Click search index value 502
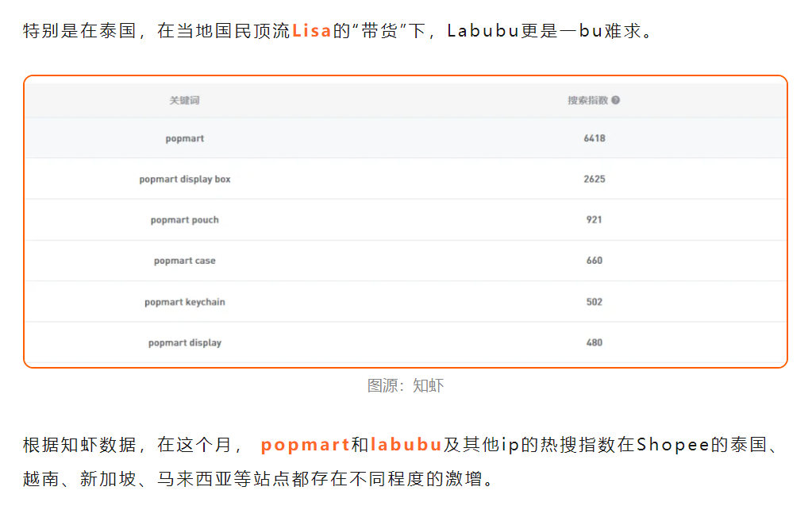This screenshot has width=812, height=506. (594, 302)
